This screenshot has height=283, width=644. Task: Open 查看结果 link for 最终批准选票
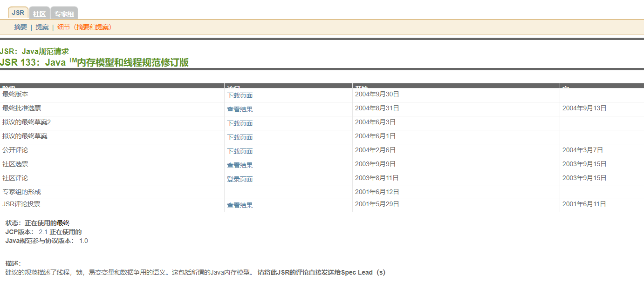pyautogui.click(x=240, y=109)
